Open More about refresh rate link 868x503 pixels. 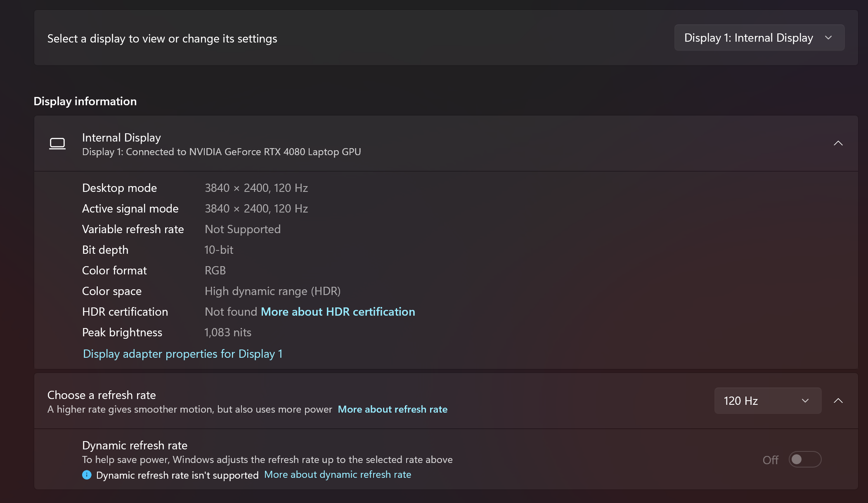(x=393, y=409)
